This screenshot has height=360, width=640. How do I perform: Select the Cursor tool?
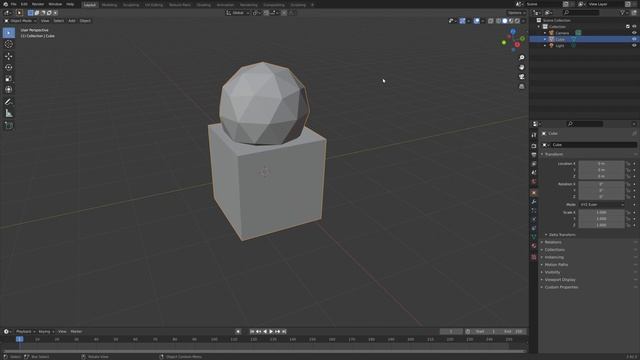tap(9, 44)
